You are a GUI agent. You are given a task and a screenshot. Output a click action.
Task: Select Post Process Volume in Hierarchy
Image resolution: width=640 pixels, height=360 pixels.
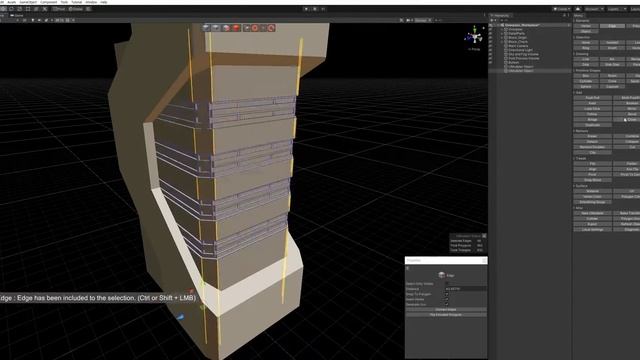524,58
